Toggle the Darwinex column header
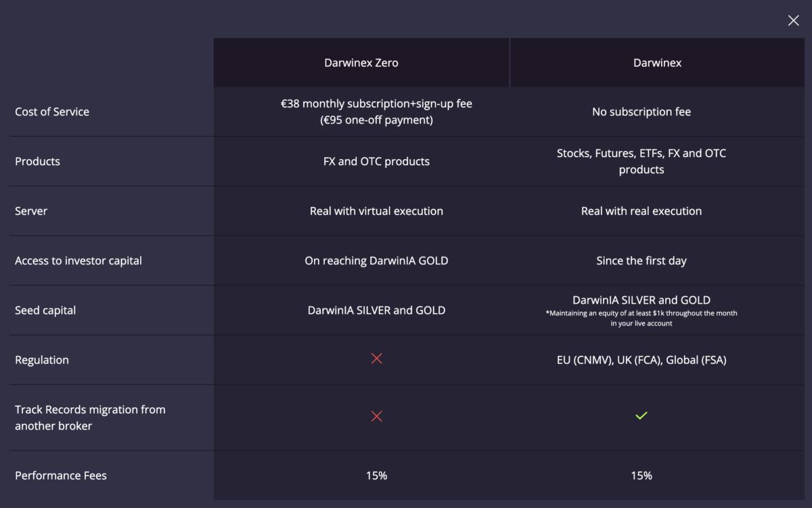 (x=657, y=62)
